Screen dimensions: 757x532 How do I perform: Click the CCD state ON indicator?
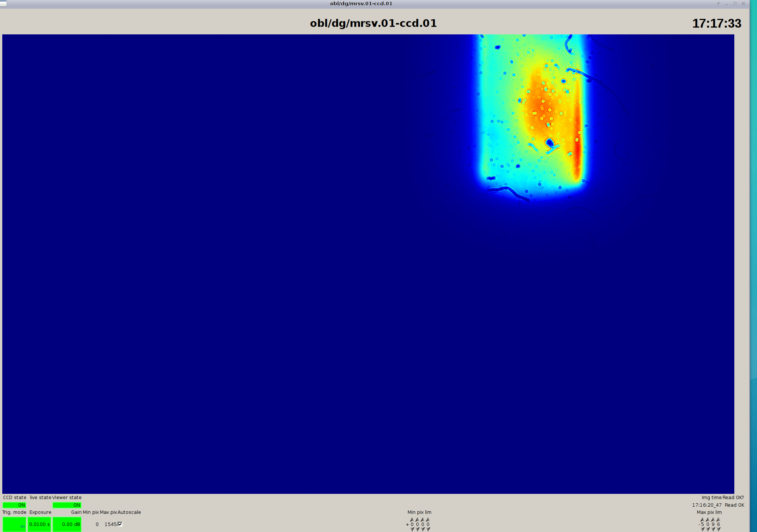point(14,505)
